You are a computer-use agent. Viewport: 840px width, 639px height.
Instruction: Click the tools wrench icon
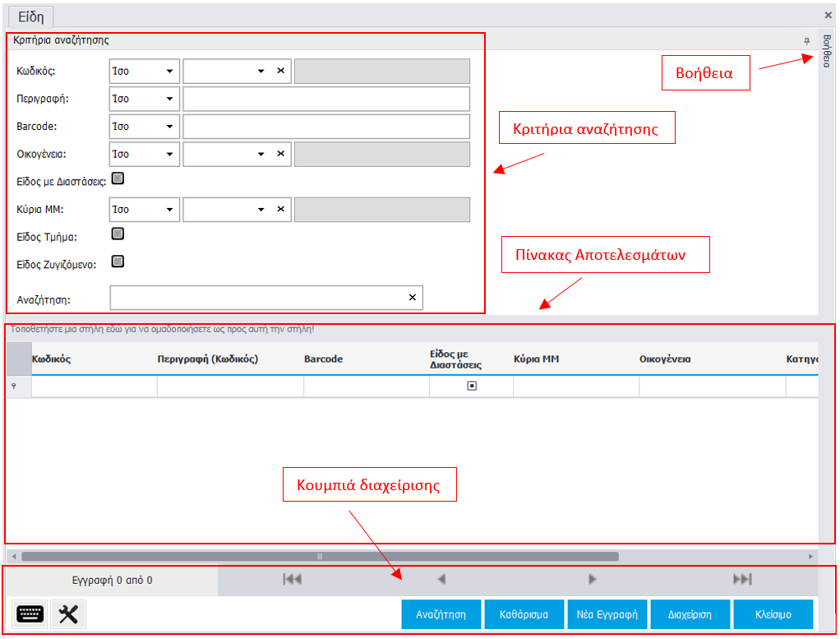[x=68, y=614]
